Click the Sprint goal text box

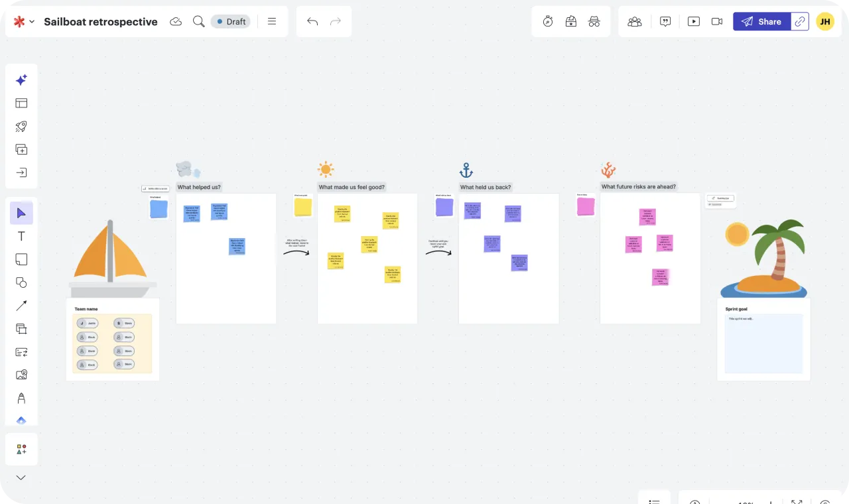763,344
